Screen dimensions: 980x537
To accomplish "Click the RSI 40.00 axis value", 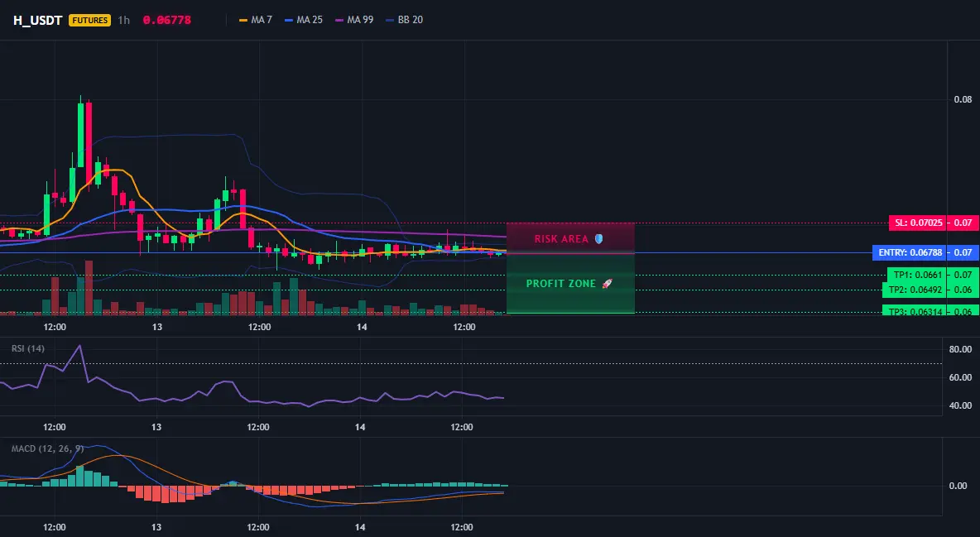I will (x=961, y=405).
